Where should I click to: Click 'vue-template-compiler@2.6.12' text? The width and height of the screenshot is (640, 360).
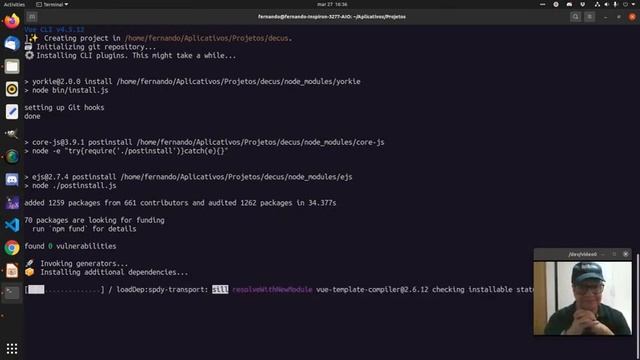coord(372,289)
